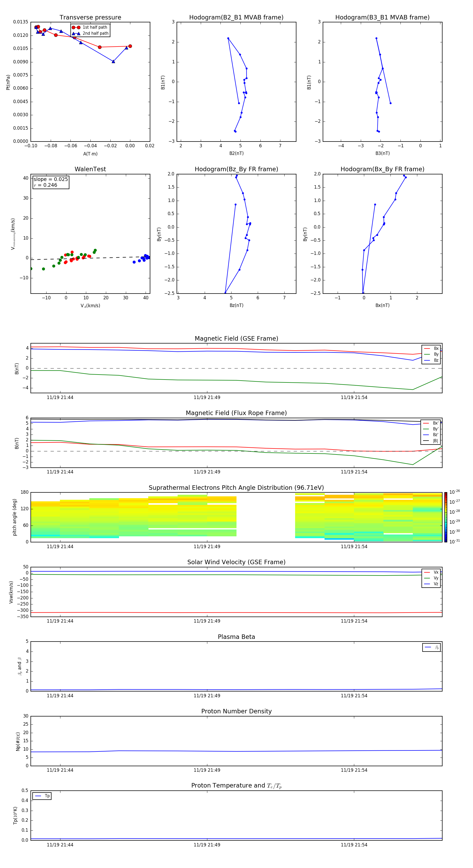Click '11/19 21:49' tick under GSE magnetic field

[x=207, y=398]
